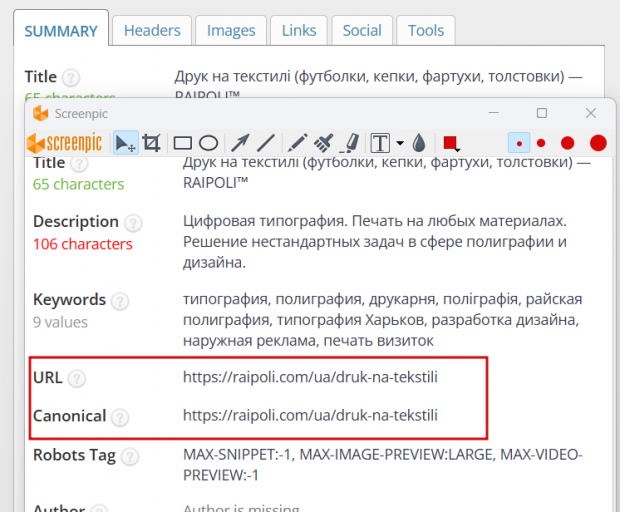Click the Screenpic title bar app icon

click(40, 113)
